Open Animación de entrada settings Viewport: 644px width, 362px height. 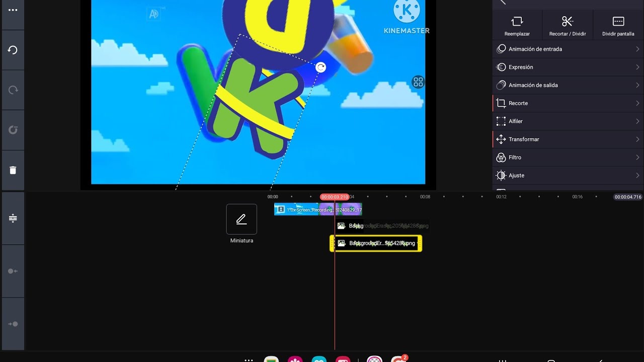(x=568, y=49)
